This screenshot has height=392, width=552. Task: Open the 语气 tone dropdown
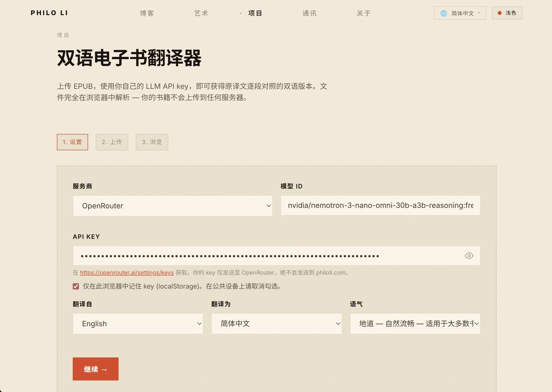415,323
